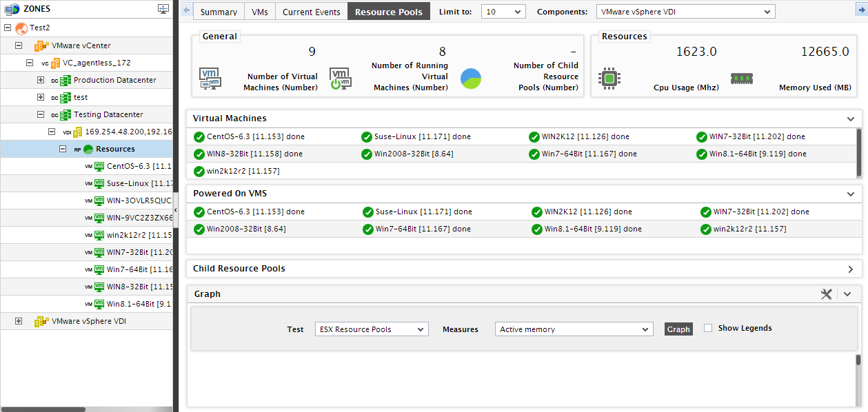868x412 pixels.
Task: Switch to the Summary tab
Action: pyautogui.click(x=219, y=12)
